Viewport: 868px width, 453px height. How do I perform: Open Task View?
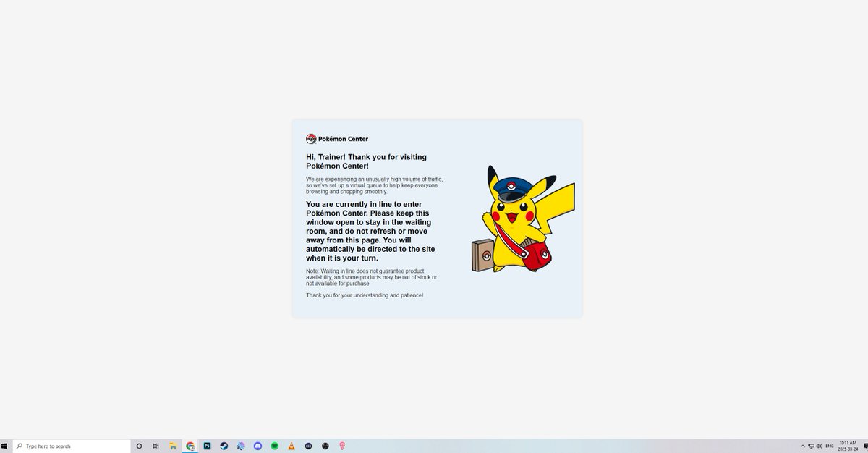[155, 446]
